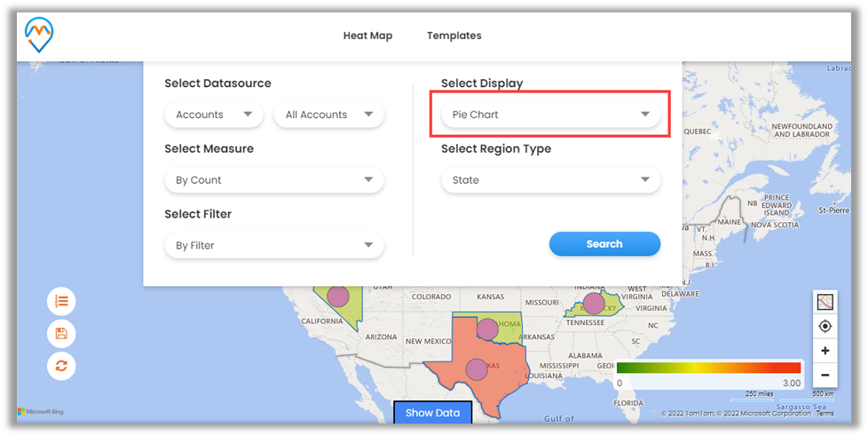This screenshot has width=868, height=436.
Task: Click the heat map color gradient legend
Action: point(708,368)
